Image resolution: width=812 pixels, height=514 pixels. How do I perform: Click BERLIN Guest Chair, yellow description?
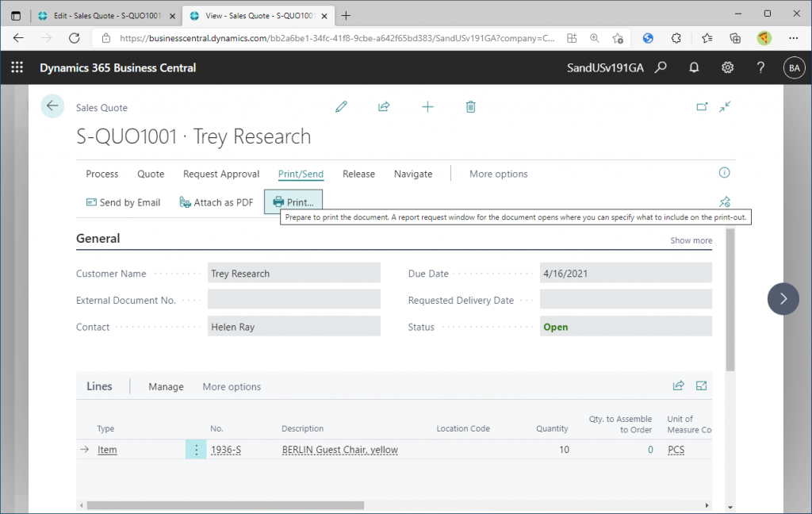339,450
